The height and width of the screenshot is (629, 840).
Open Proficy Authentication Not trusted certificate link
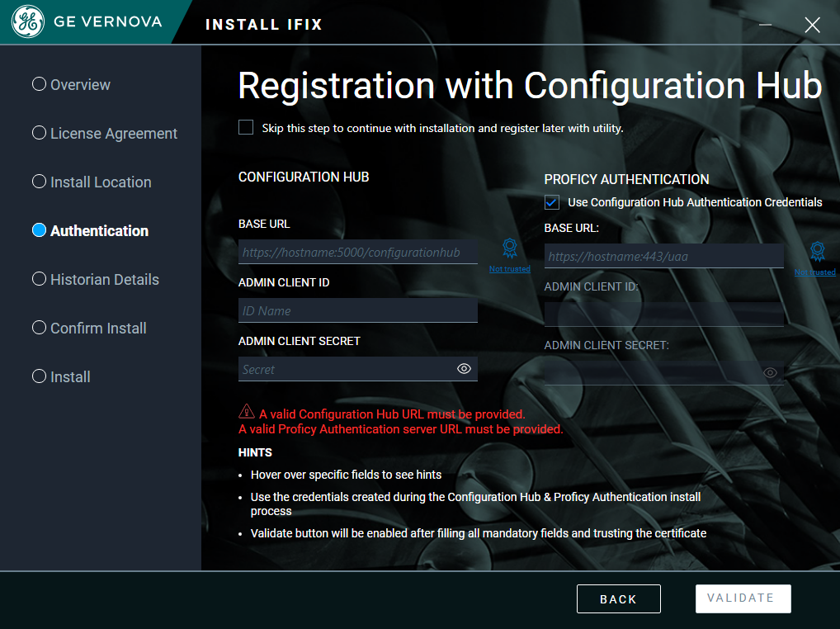(x=814, y=272)
